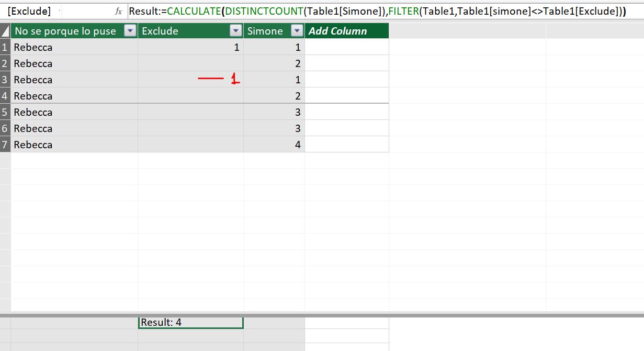Click the Simone cell in row 2

274,63
